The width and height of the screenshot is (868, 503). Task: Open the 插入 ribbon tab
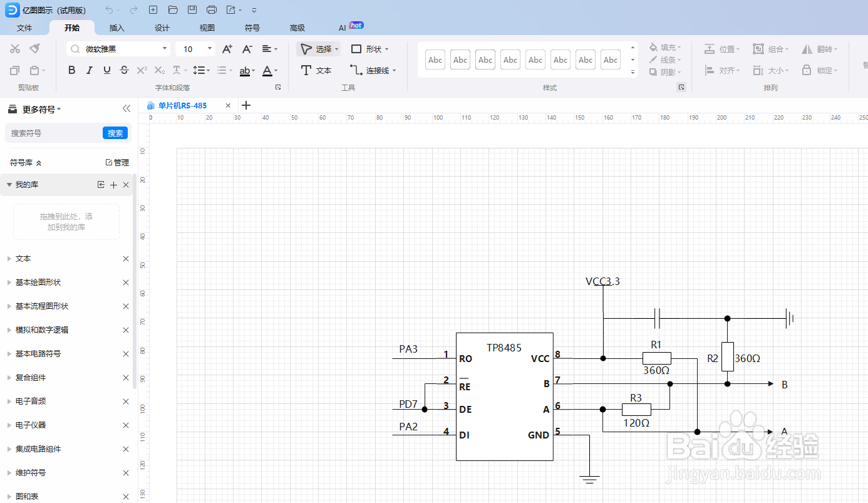click(x=117, y=28)
